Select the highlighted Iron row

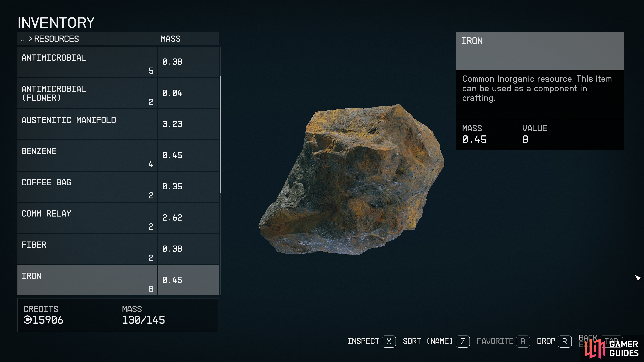point(118,280)
